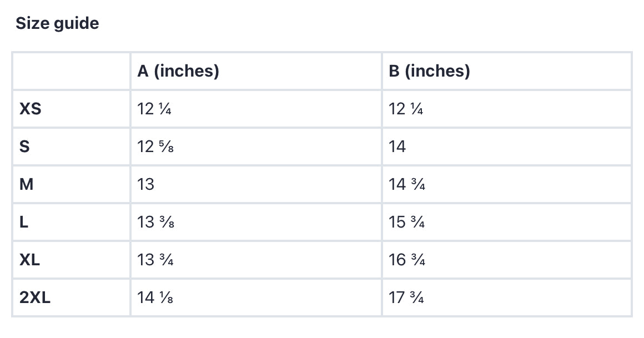Click the 2XL size row label
This screenshot has height=338, width=644.
click(x=35, y=297)
